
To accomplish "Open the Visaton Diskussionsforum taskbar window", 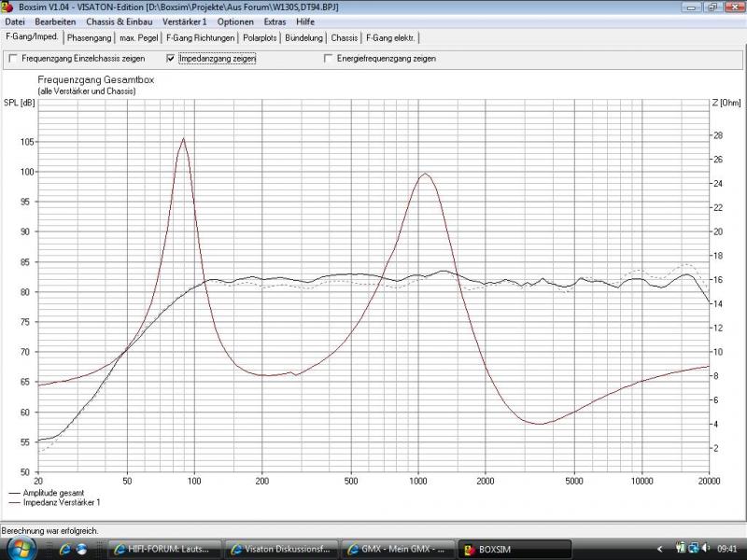I will point(282,549).
